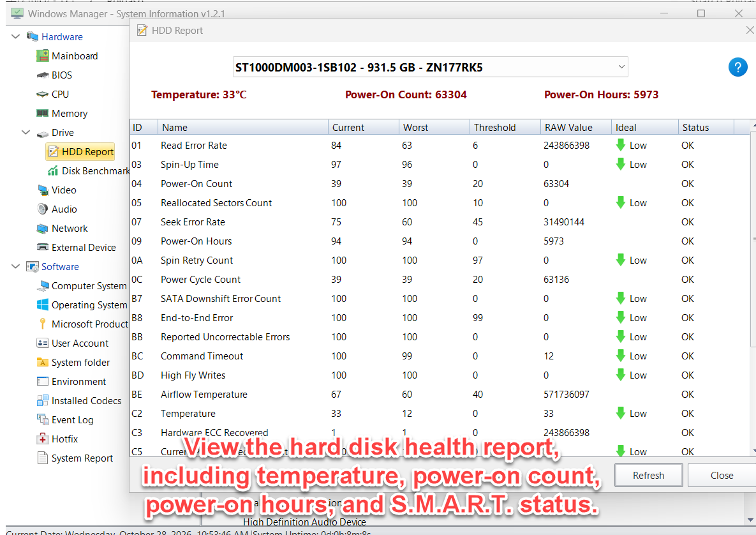Select the Video icon in Hardware

[43, 190]
